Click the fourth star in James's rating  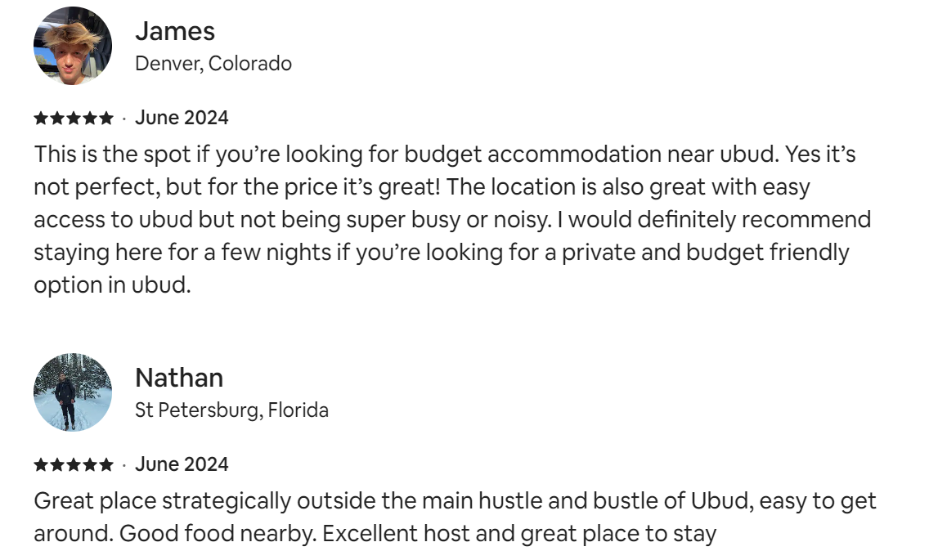point(90,119)
